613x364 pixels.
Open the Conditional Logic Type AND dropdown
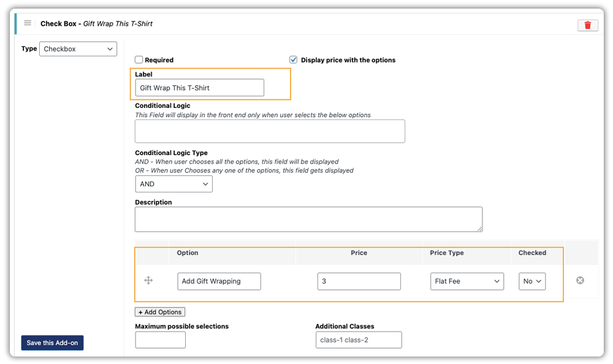(173, 183)
